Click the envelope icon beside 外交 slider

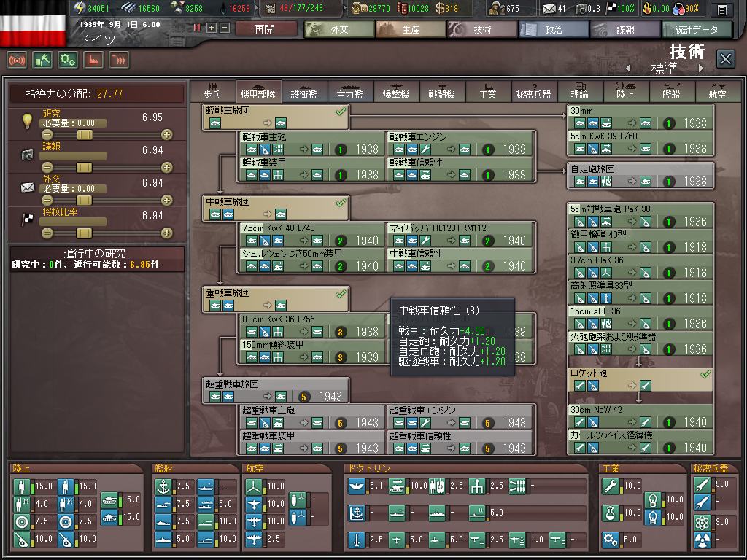27,187
